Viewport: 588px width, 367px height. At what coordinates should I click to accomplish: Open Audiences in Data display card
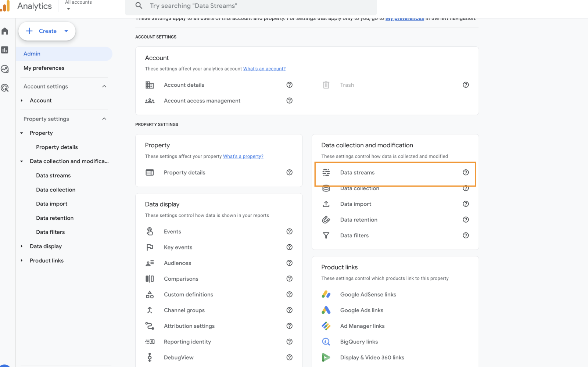pyautogui.click(x=178, y=263)
